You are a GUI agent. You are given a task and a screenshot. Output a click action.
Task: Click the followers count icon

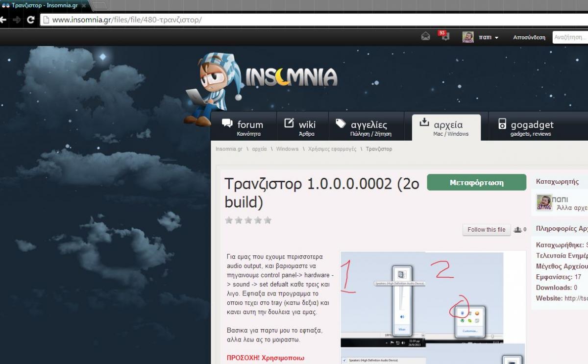tap(517, 229)
